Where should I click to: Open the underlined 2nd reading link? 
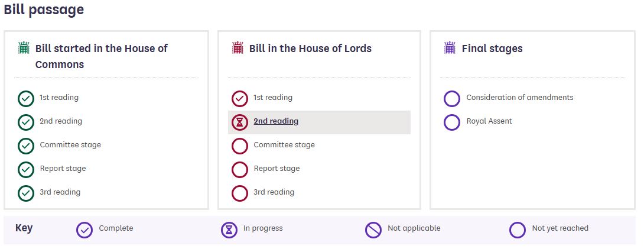[276, 121]
